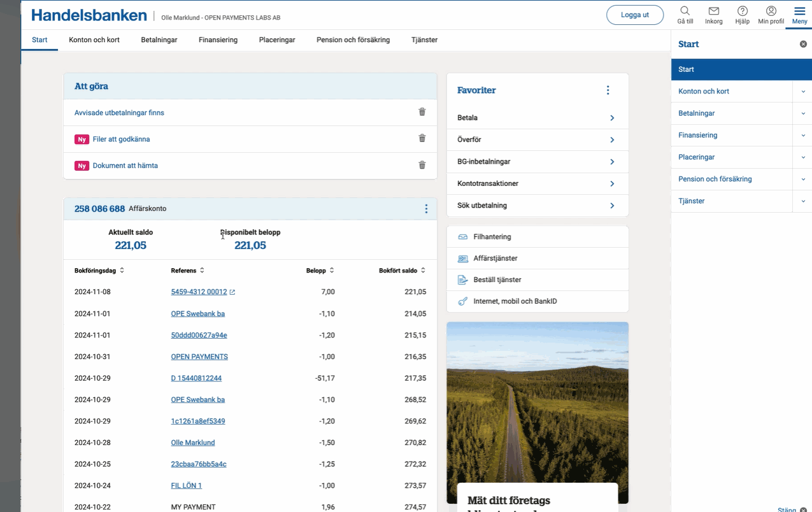812x512 pixels.
Task: Expand Betalningar in side menu
Action: [803, 113]
